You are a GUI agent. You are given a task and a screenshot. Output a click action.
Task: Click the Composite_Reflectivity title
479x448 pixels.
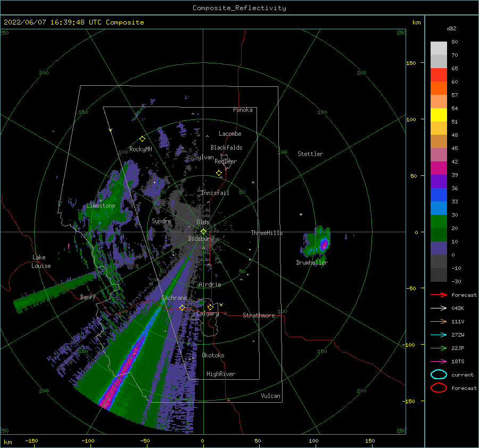point(240,8)
